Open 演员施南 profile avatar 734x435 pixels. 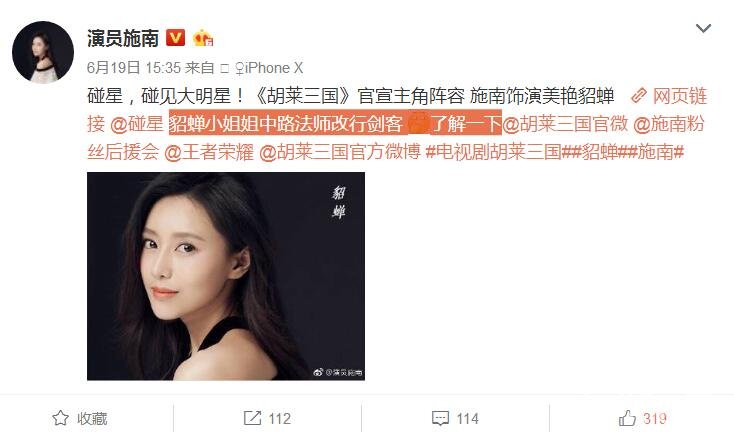(x=43, y=52)
